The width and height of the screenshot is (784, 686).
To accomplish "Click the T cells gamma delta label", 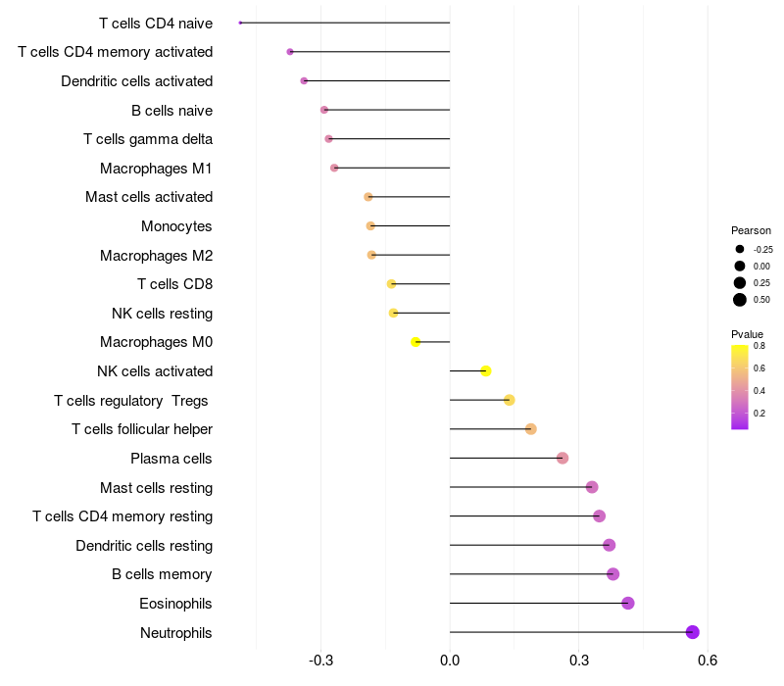I will pos(148,139).
